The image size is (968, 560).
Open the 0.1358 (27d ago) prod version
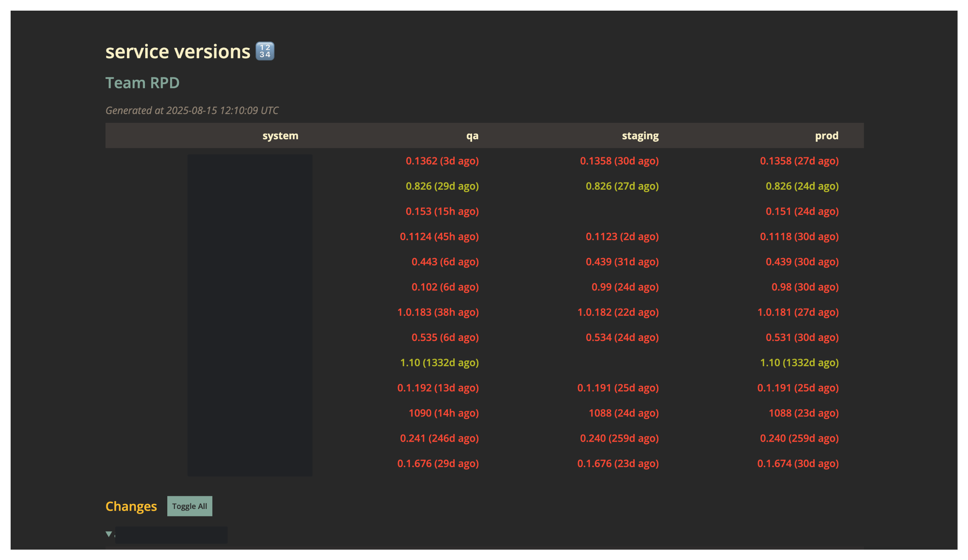point(799,161)
